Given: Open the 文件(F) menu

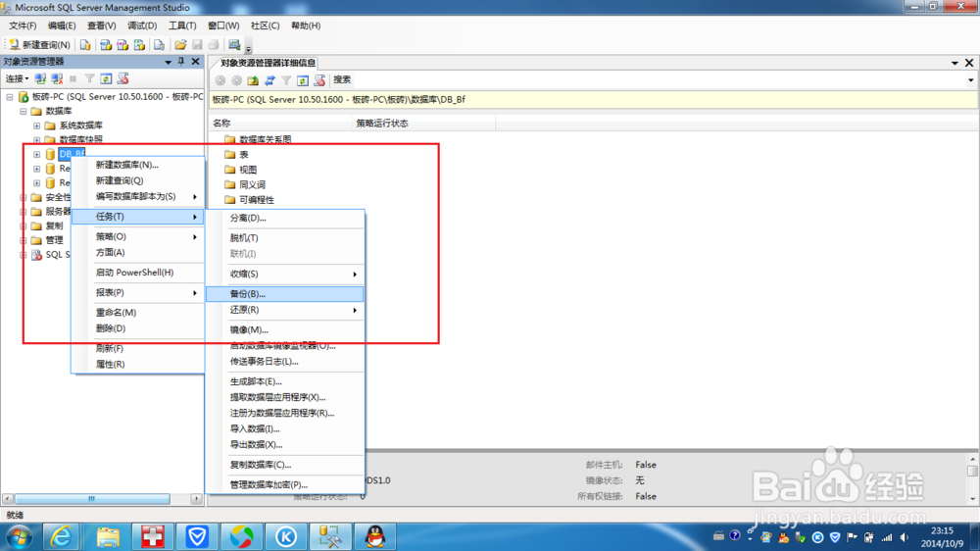Looking at the screenshot, I should point(23,25).
